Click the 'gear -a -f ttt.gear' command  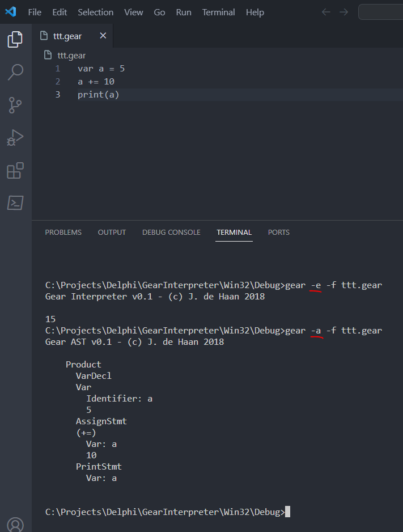click(x=333, y=331)
